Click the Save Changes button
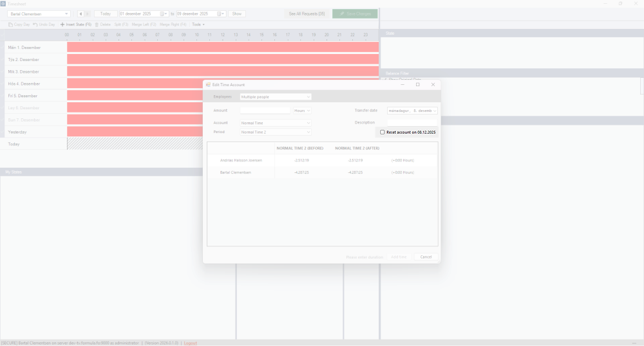 355,14
